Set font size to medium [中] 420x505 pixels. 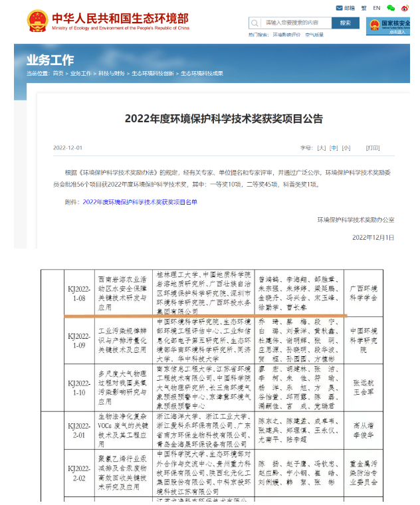(x=334, y=148)
